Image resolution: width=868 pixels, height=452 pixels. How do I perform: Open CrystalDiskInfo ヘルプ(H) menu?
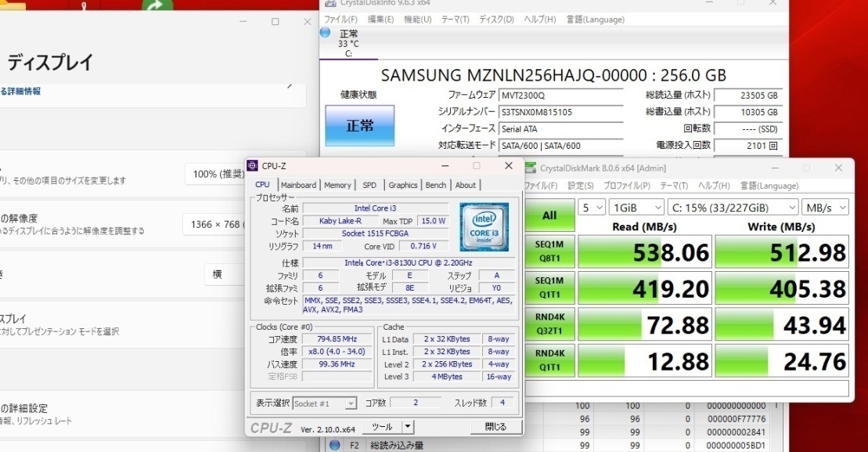pyautogui.click(x=540, y=20)
